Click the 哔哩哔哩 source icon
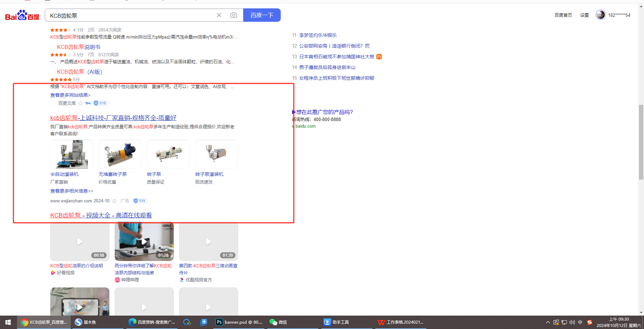Viewport: 644px width, 329px height. coord(117,280)
